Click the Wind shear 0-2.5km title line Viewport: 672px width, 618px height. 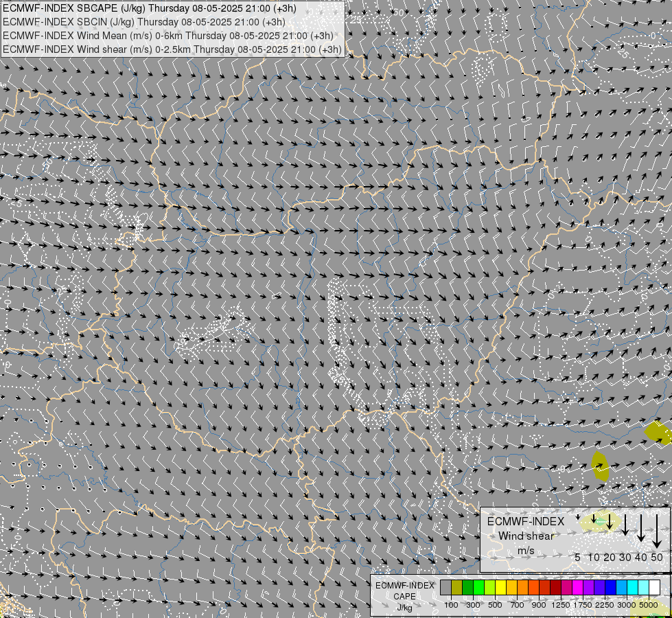(172, 49)
